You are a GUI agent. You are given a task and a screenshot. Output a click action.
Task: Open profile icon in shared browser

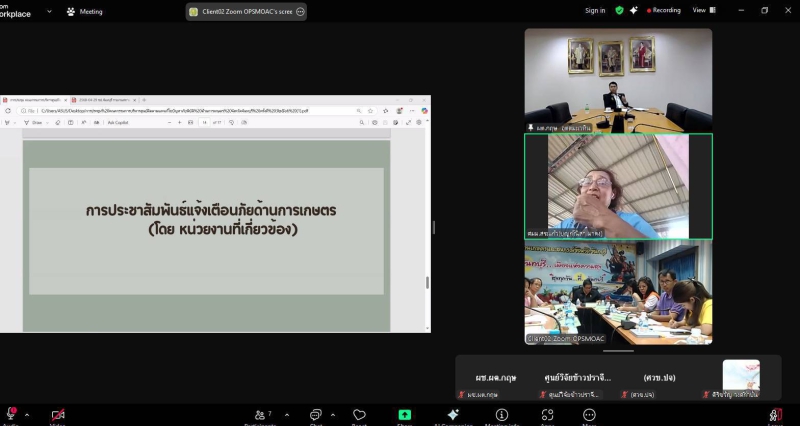point(399,111)
